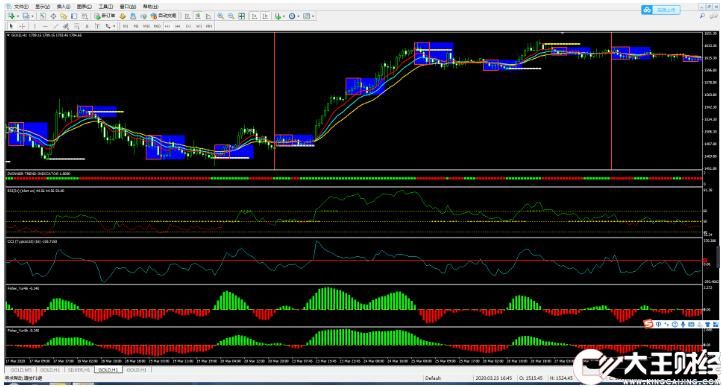
Task: Tile chart windows with grid icon
Action: [x=241, y=16]
